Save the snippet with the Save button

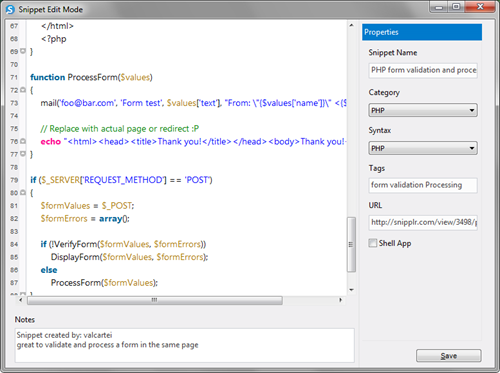(448, 356)
